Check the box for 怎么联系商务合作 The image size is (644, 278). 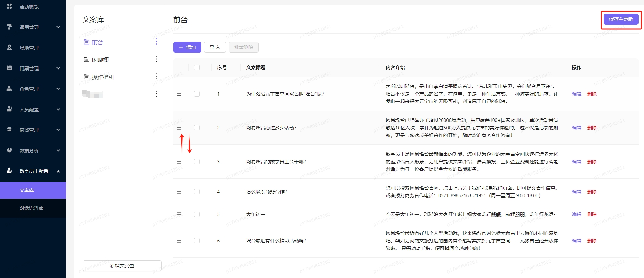coord(197,192)
